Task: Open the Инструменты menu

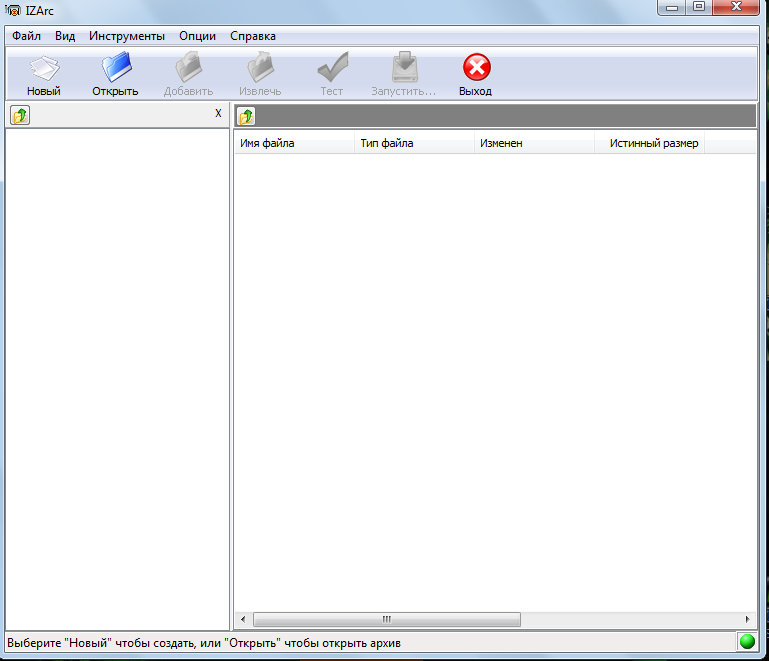Action: (127, 36)
